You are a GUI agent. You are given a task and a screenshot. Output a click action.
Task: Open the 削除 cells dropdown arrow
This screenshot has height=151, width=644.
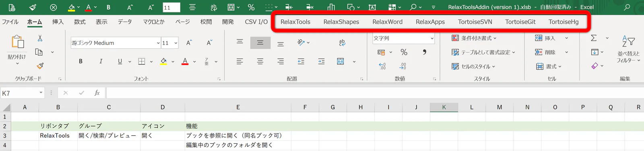tap(566, 52)
